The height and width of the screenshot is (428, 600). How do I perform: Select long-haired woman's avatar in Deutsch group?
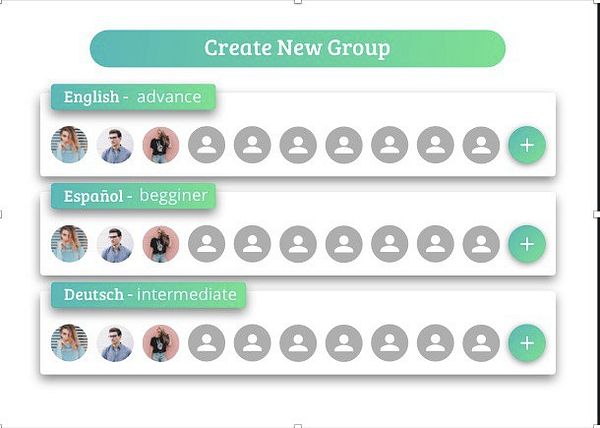[x=69, y=343]
